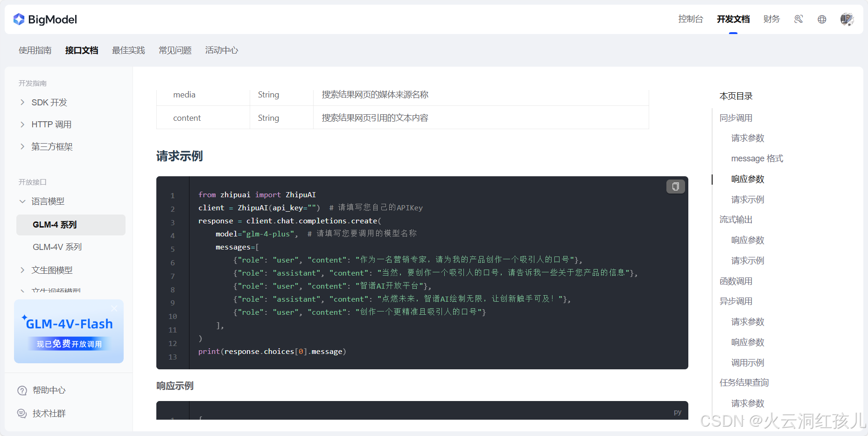The height and width of the screenshot is (436, 868).
Task: Click the 第三方框架 label
Action: click(52, 146)
